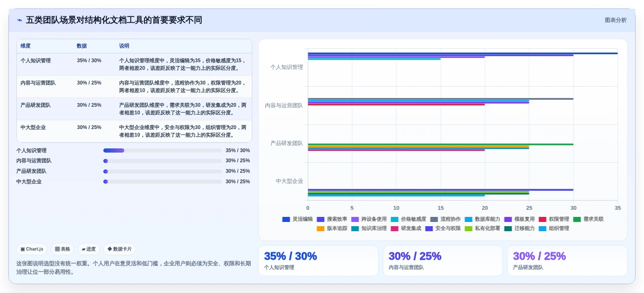Toggle 流程协作 legend swatch

[434, 219]
